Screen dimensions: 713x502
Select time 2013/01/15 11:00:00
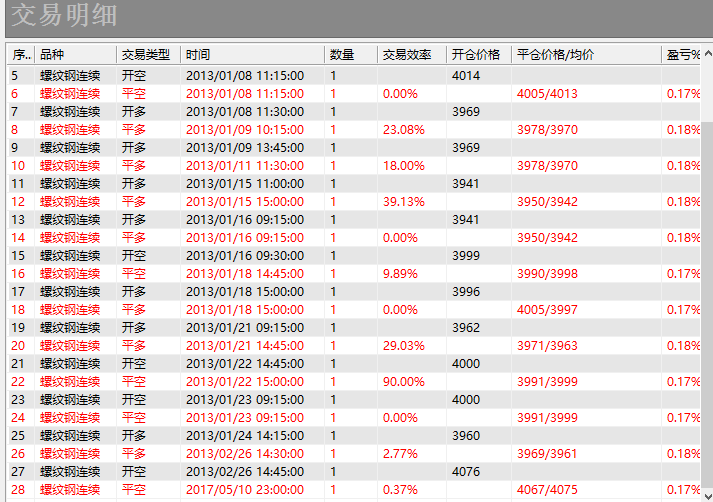click(245, 184)
